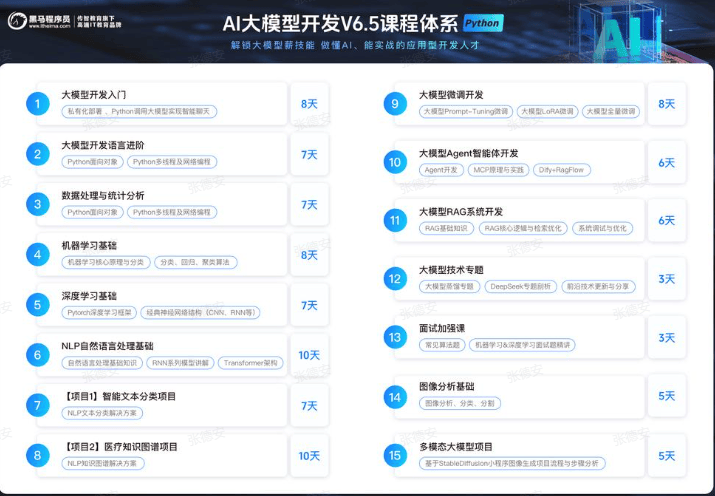Click the 大模型LoRA微调 tag
715x496 pixels.
[x=547, y=112]
